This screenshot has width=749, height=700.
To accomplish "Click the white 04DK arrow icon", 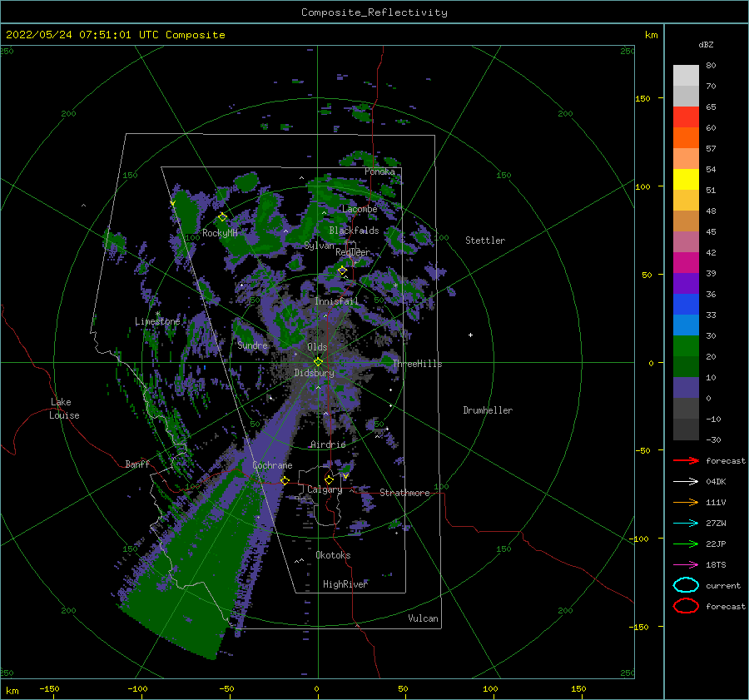I will (686, 482).
